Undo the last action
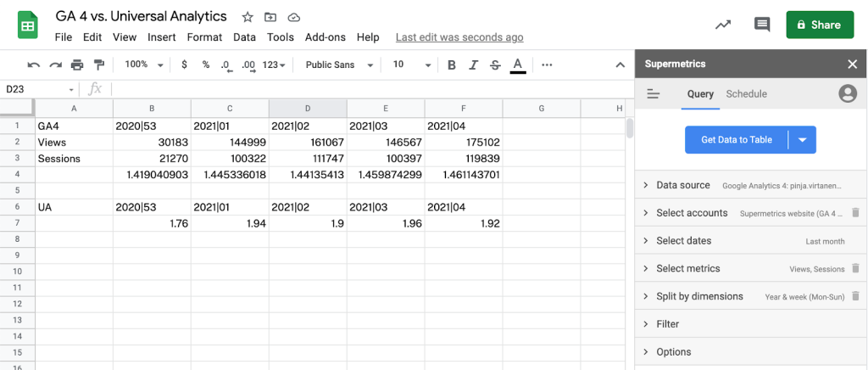This screenshot has height=370, width=868. click(x=34, y=64)
